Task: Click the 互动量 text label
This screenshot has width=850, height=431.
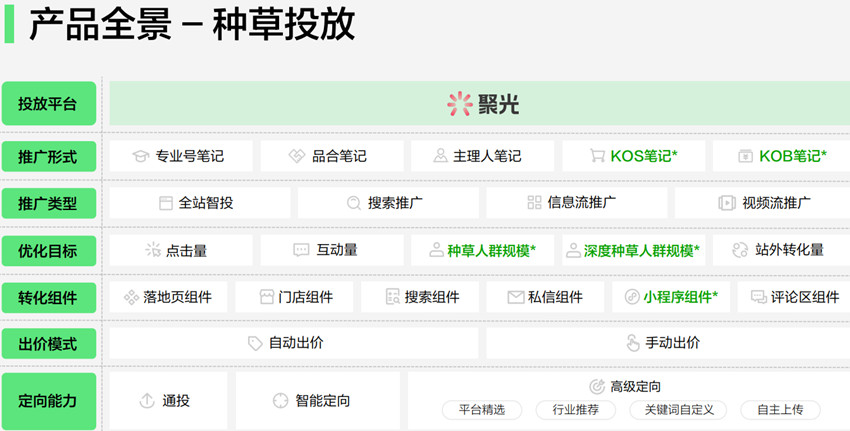Action: click(x=337, y=250)
